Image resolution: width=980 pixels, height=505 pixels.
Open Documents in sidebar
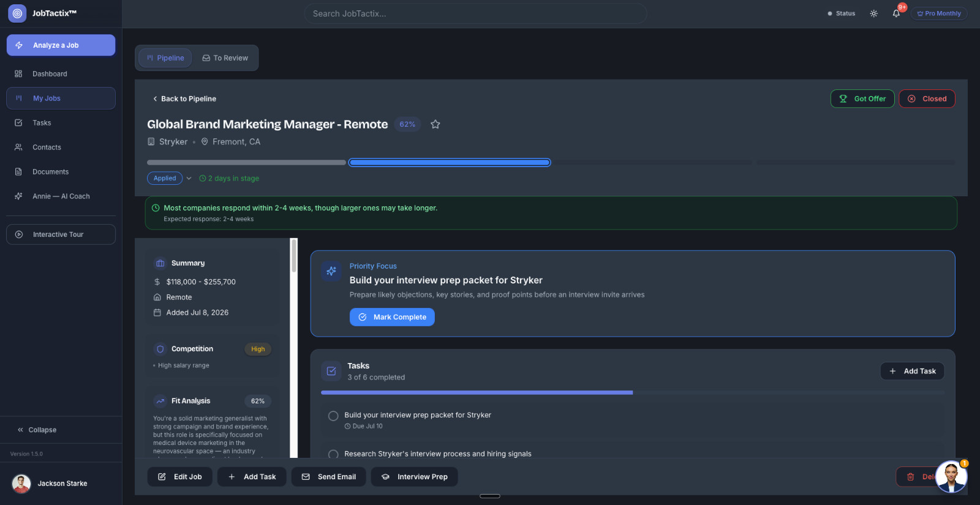[x=61, y=172]
